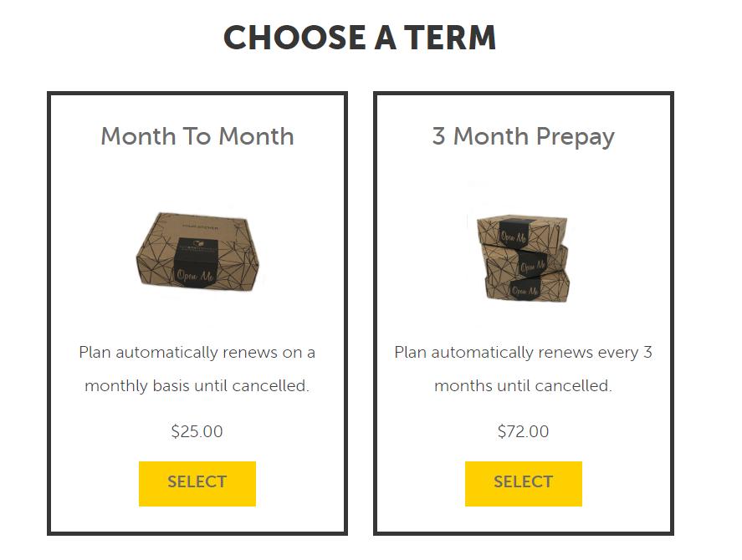The width and height of the screenshot is (742, 560).
Task: Click the '3 Month Prepay' card title
Action: 524,137
